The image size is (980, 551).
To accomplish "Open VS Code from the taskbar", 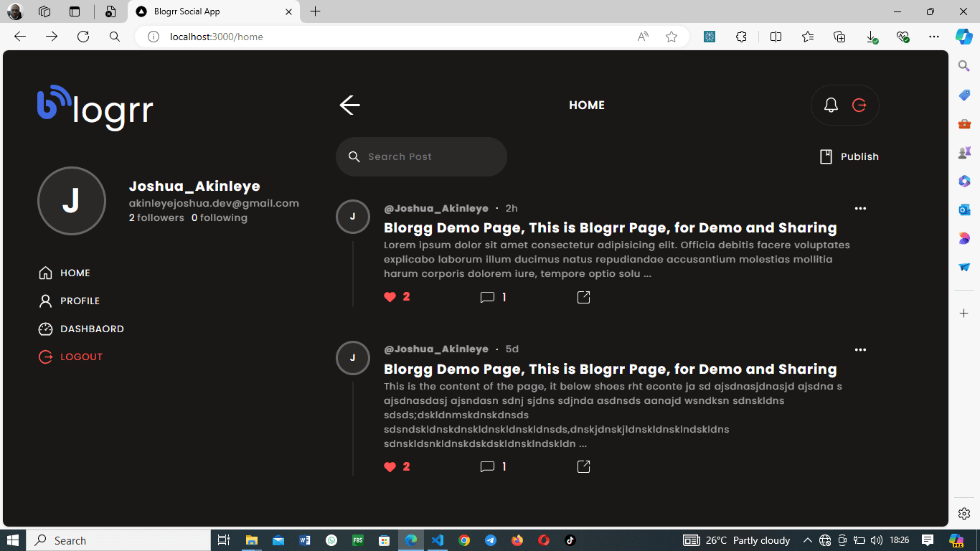I will pyautogui.click(x=438, y=540).
